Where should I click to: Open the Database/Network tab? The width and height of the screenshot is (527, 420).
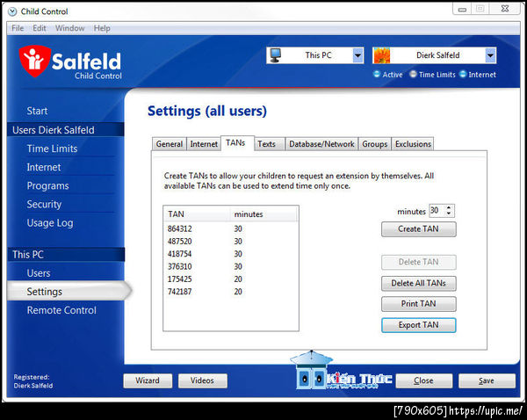coord(321,144)
